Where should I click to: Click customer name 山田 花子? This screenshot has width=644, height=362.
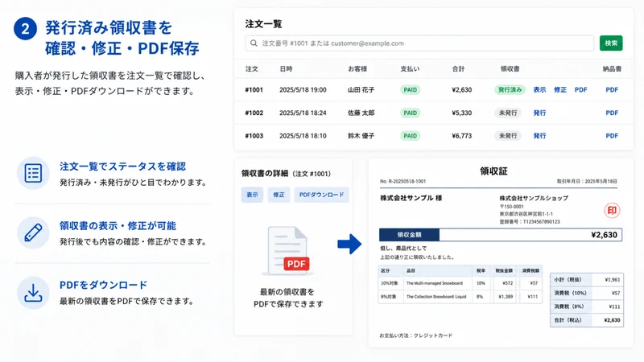click(361, 89)
